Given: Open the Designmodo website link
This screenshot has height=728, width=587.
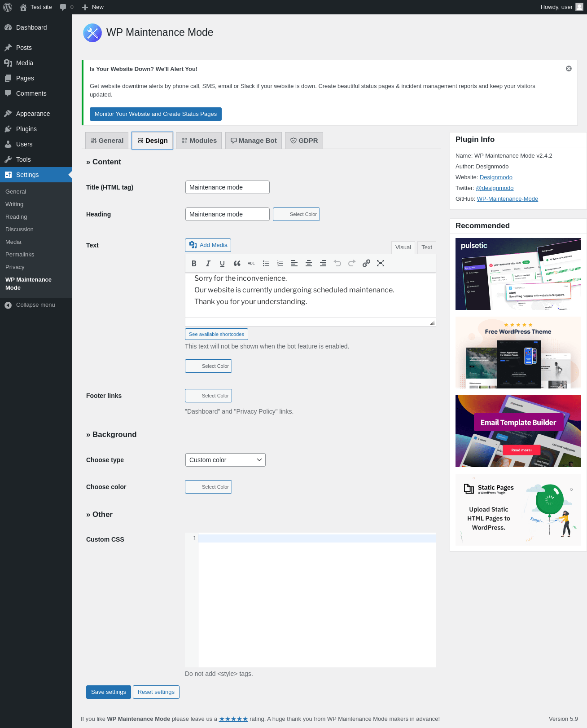Looking at the screenshot, I should [x=496, y=177].
